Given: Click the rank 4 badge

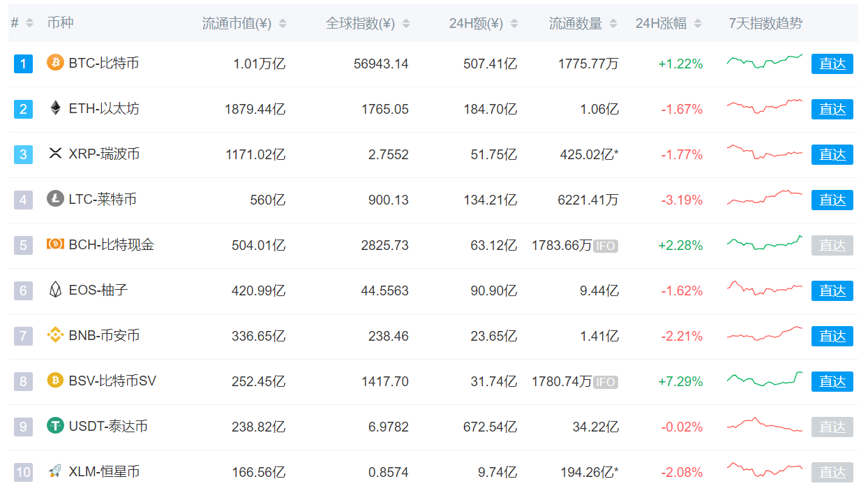Looking at the screenshot, I should pos(23,200).
